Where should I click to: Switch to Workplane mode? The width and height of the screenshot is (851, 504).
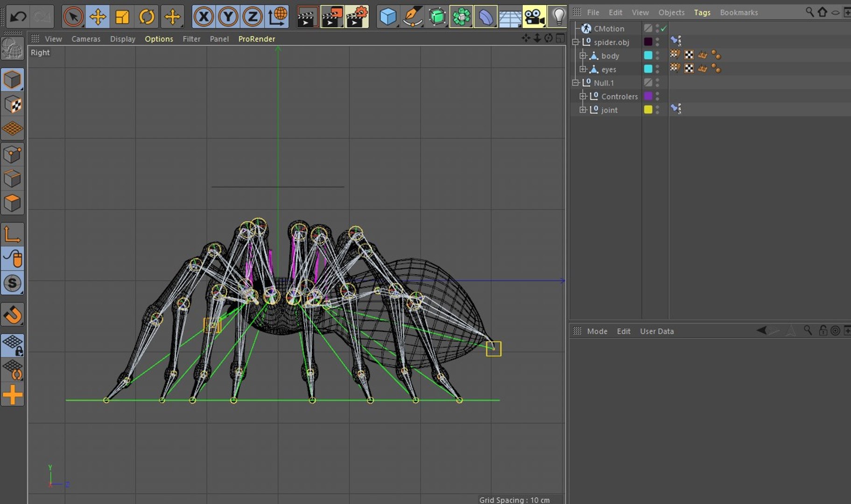click(13, 129)
